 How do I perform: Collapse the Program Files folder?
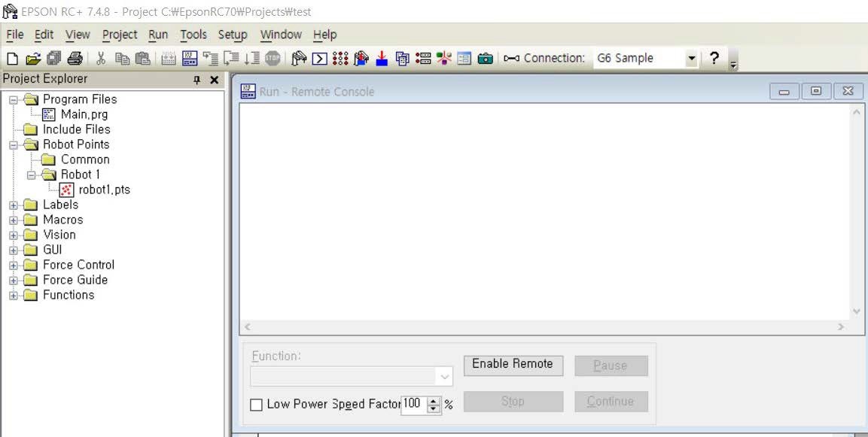14,100
